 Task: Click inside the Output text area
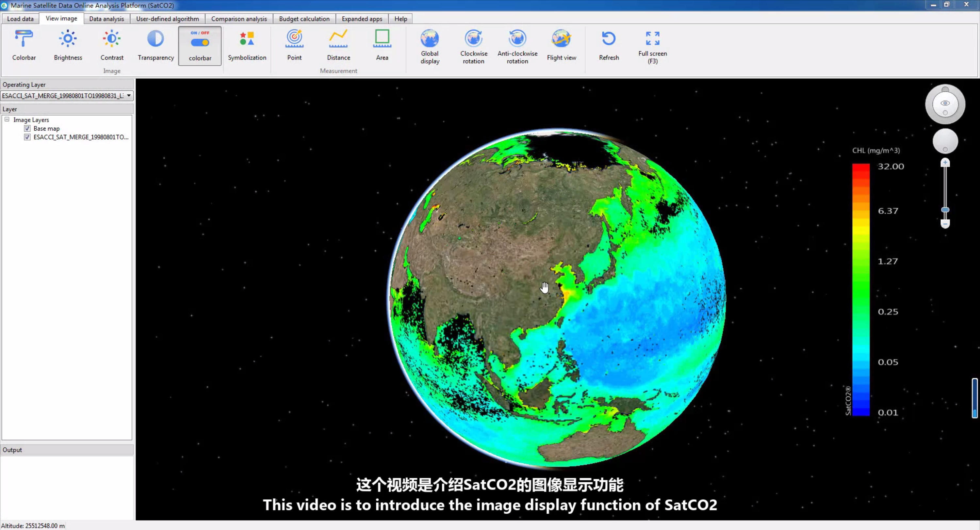click(67, 488)
